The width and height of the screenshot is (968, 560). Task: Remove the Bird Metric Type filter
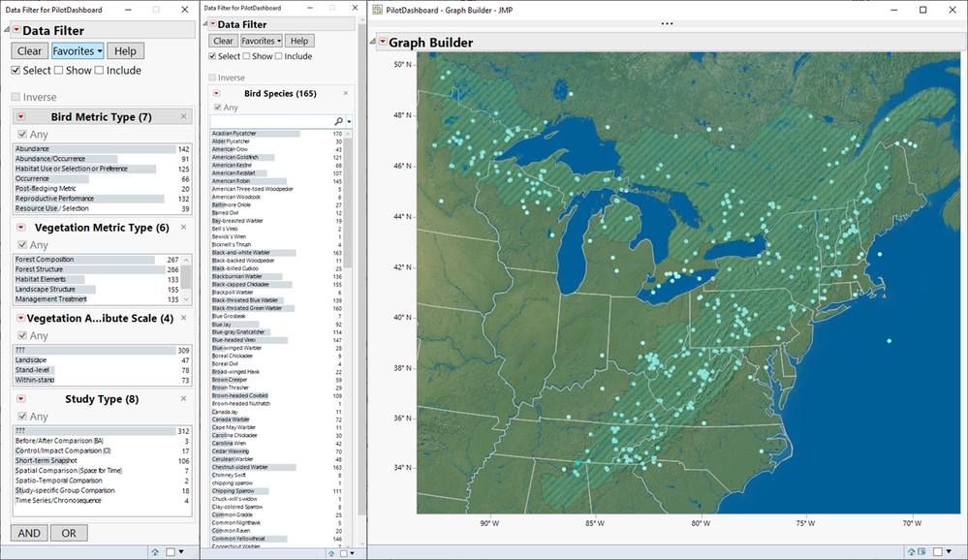click(183, 116)
